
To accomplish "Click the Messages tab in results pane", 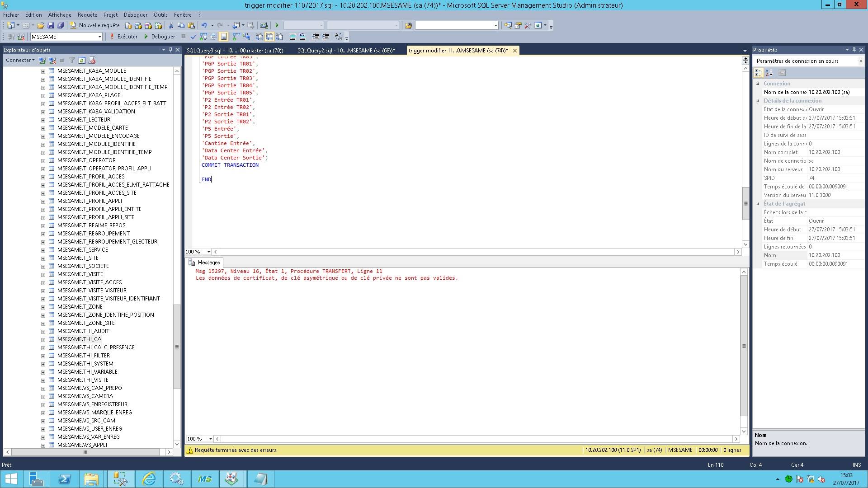I will point(208,262).
